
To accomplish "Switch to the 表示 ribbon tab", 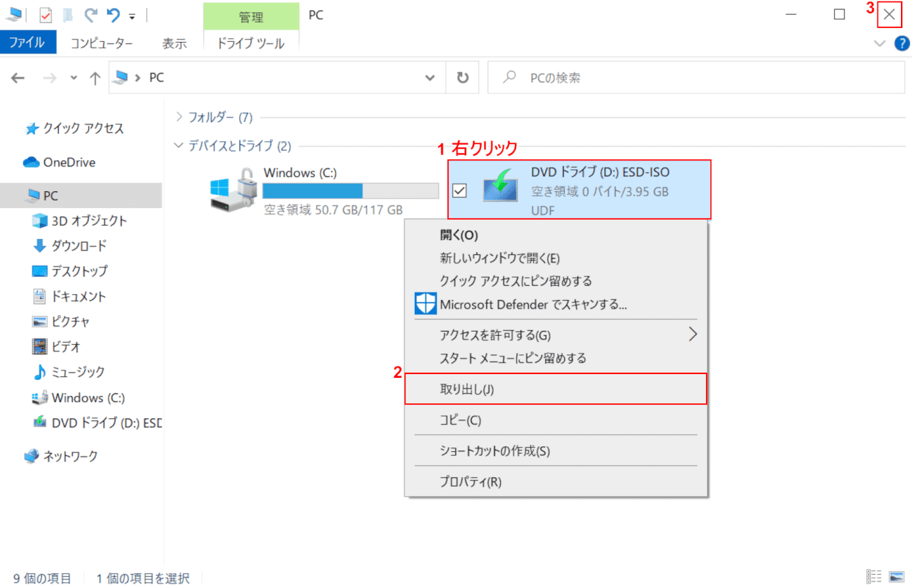I will [x=174, y=43].
